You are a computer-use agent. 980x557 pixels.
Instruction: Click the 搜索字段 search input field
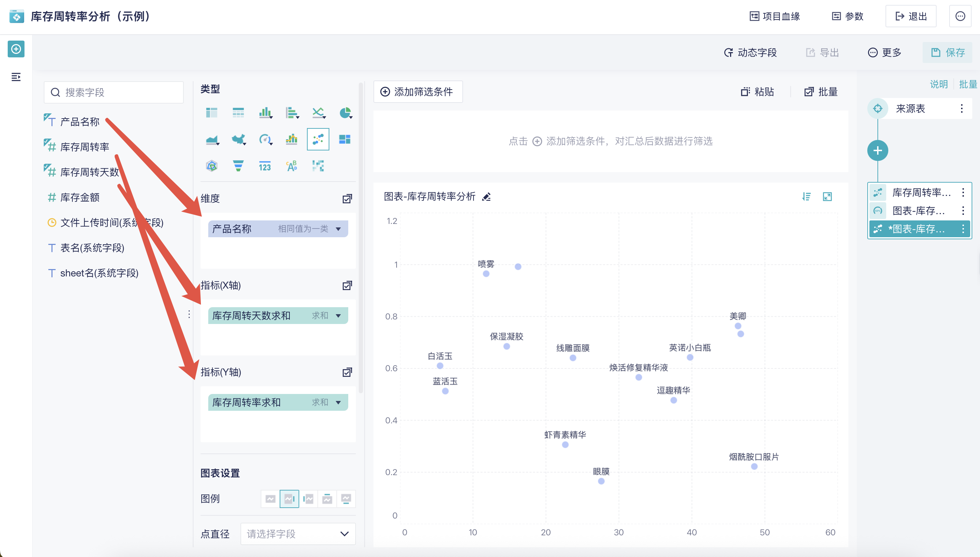click(x=113, y=92)
